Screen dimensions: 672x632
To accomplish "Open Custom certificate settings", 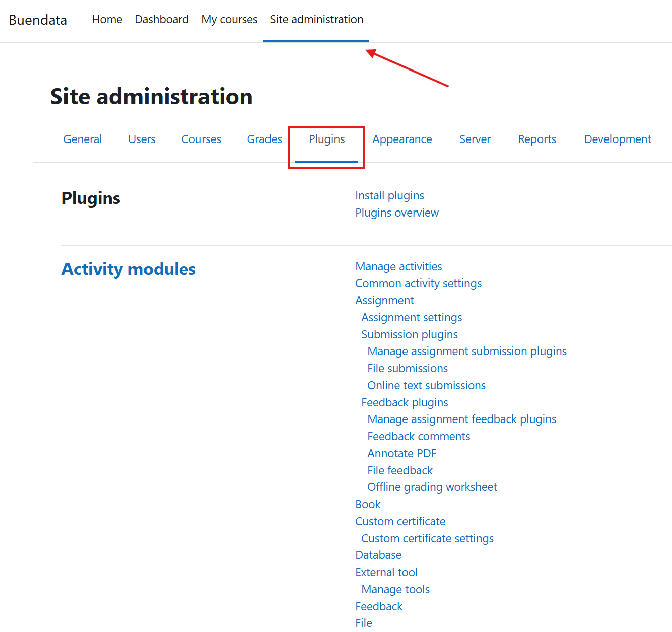I will point(427,538).
